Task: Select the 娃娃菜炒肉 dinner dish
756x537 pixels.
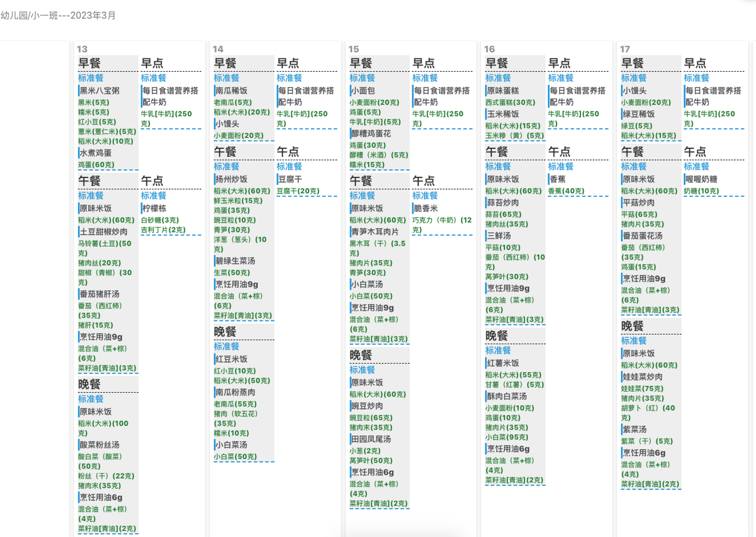Action: click(642, 377)
